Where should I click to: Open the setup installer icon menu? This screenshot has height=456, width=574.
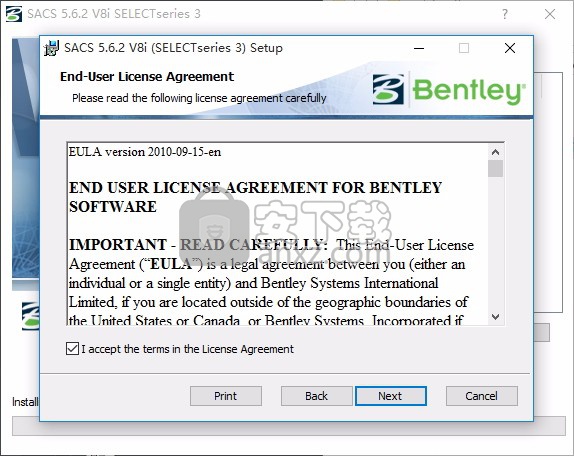click(51, 48)
